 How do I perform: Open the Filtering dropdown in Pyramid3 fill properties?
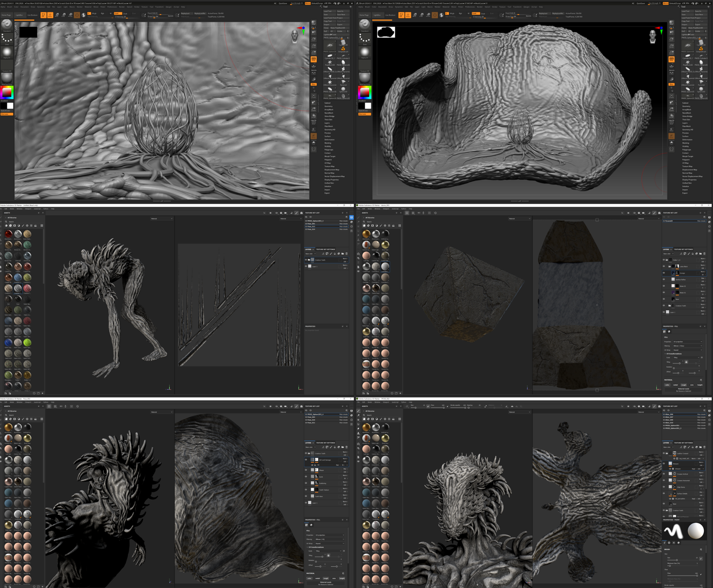[x=687, y=346]
